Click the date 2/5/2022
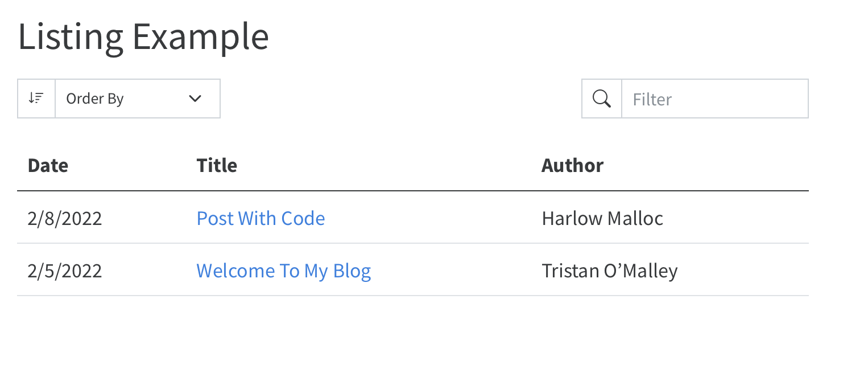 pyautogui.click(x=65, y=270)
